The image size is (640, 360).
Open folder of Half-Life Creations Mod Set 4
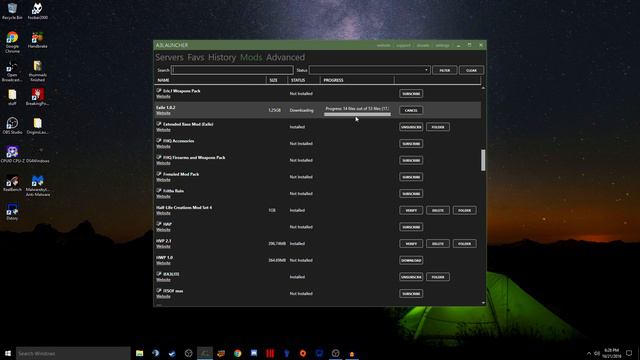(464, 210)
